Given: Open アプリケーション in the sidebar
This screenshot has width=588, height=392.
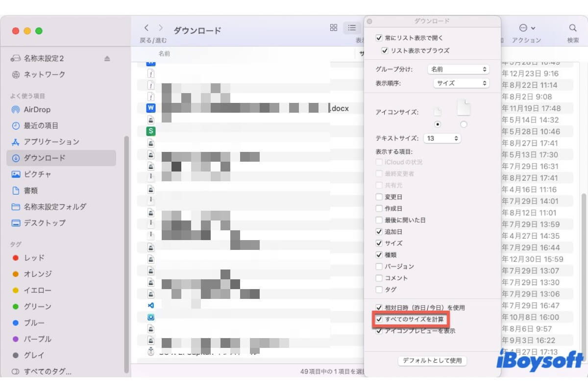Looking at the screenshot, I should pos(51,142).
